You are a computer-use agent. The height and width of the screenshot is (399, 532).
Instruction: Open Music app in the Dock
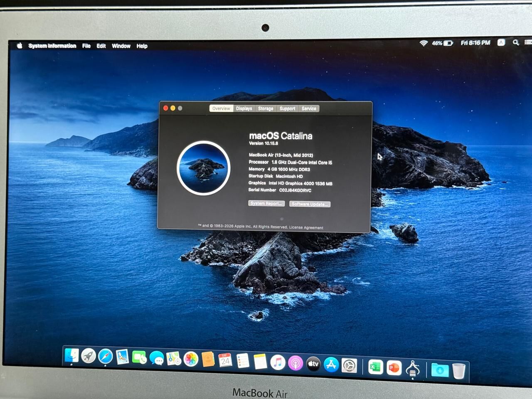[278, 362]
